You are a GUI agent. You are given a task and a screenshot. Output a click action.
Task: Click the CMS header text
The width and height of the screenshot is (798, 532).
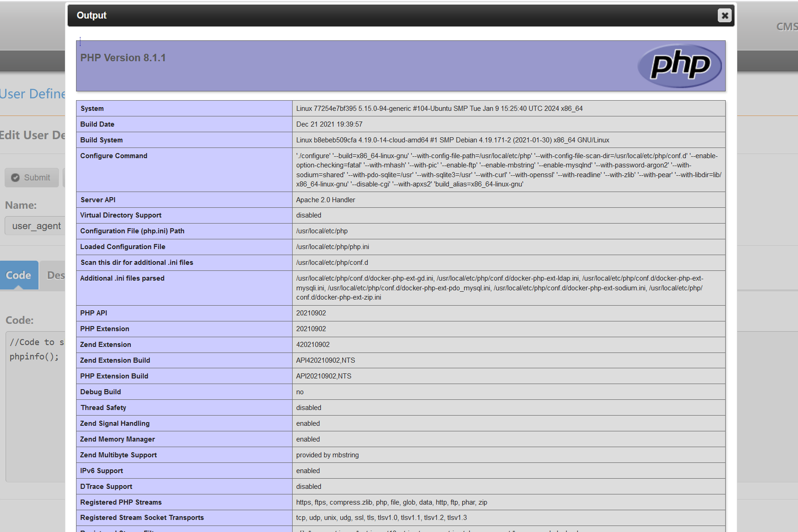pos(787,26)
